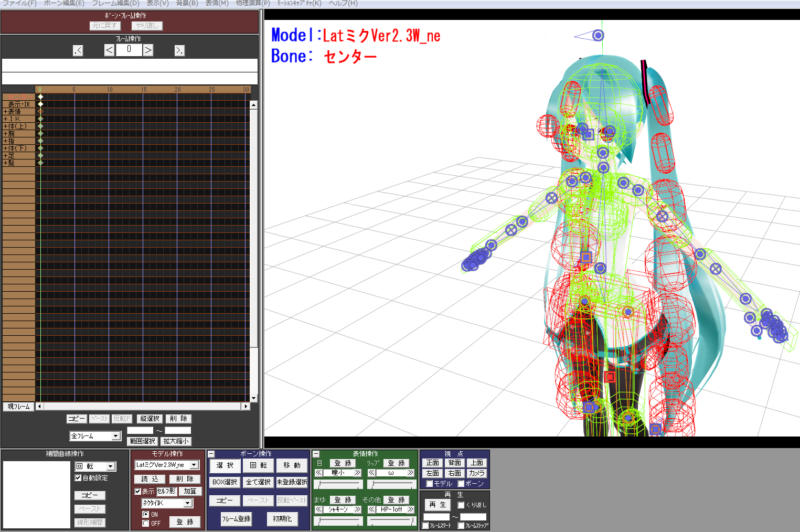Activate bone 移動 mode button
800x532 pixels.
292,465
